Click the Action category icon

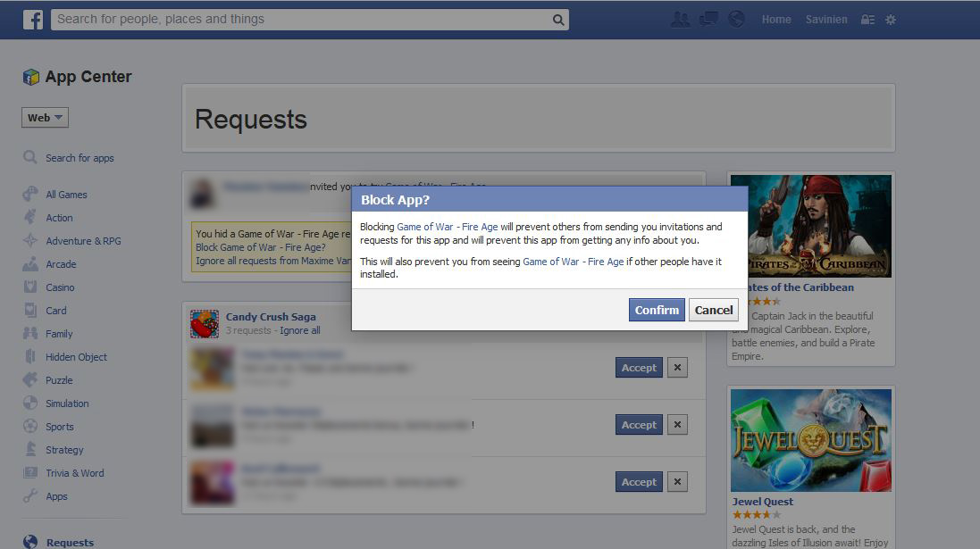[30, 217]
